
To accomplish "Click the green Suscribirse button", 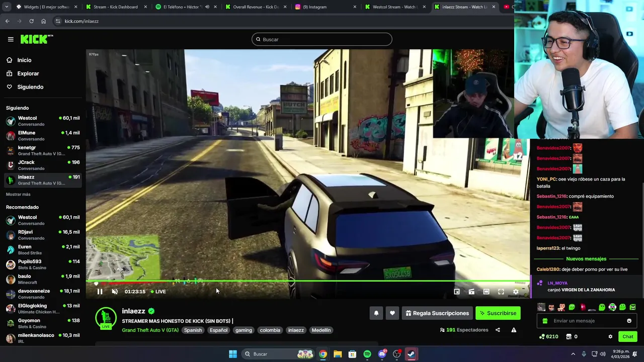I will (498, 313).
